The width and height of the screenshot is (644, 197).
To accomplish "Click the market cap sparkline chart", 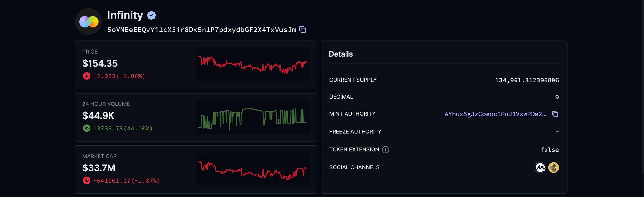I will pos(252,169).
